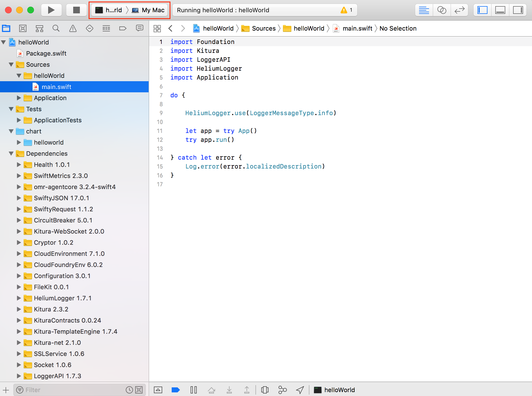
Task: Click the Run (play) button
Action: [x=51, y=10]
